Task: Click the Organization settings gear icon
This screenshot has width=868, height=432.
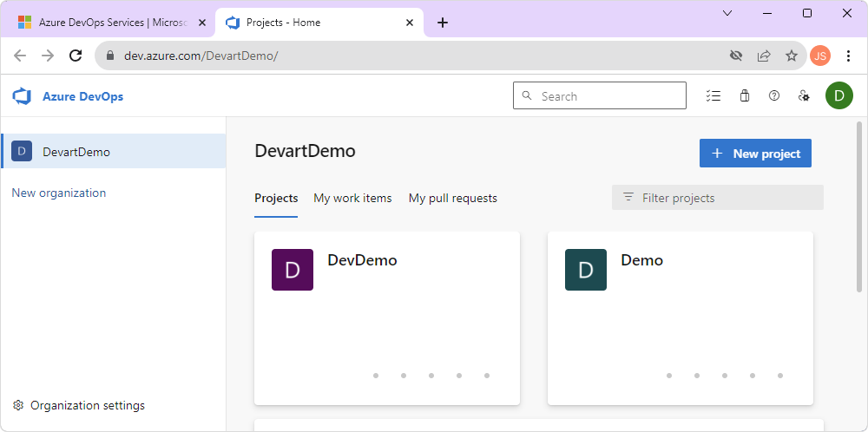Action: coord(18,405)
